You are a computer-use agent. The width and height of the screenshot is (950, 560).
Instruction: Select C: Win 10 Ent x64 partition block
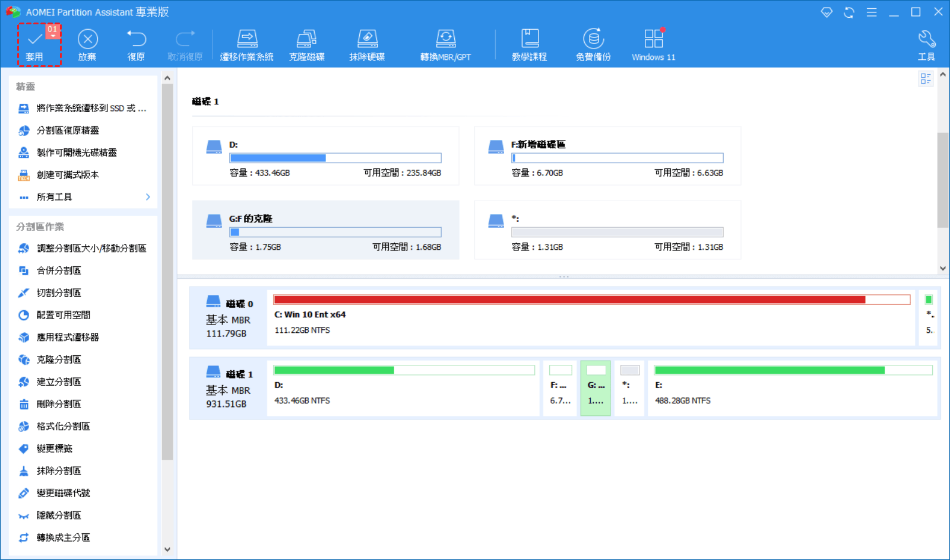click(591, 318)
